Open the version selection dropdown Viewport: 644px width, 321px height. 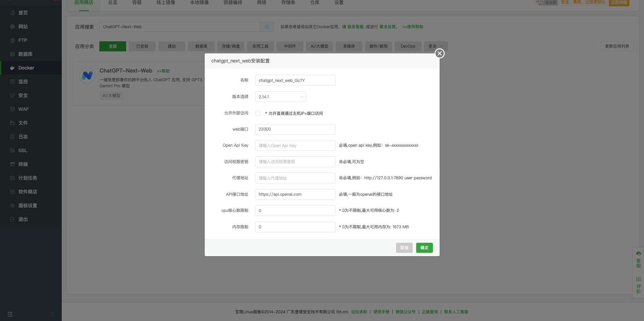point(280,97)
